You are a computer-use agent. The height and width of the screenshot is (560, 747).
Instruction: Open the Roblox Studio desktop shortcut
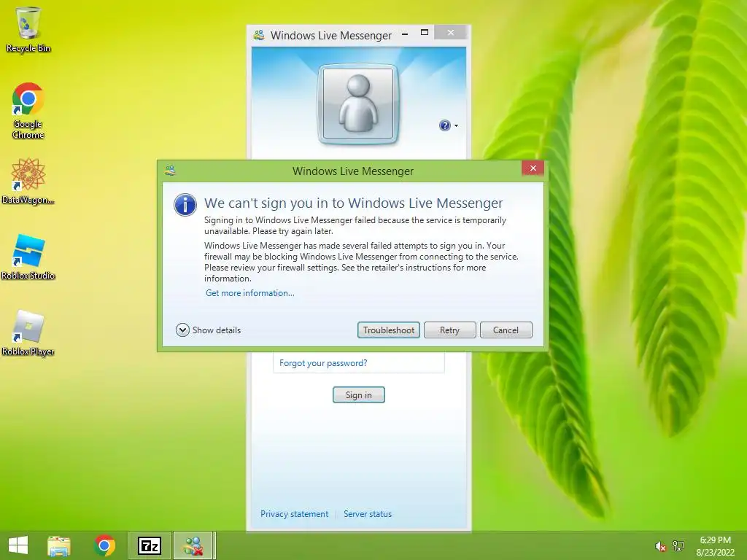click(x=28, y=257)
